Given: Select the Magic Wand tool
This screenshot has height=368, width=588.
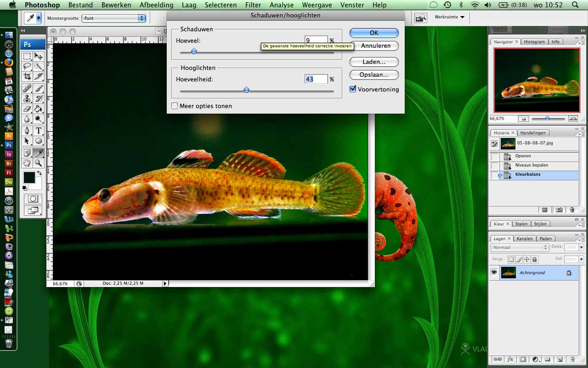Looking at the screenshot, I should click(x=39, y=66).
